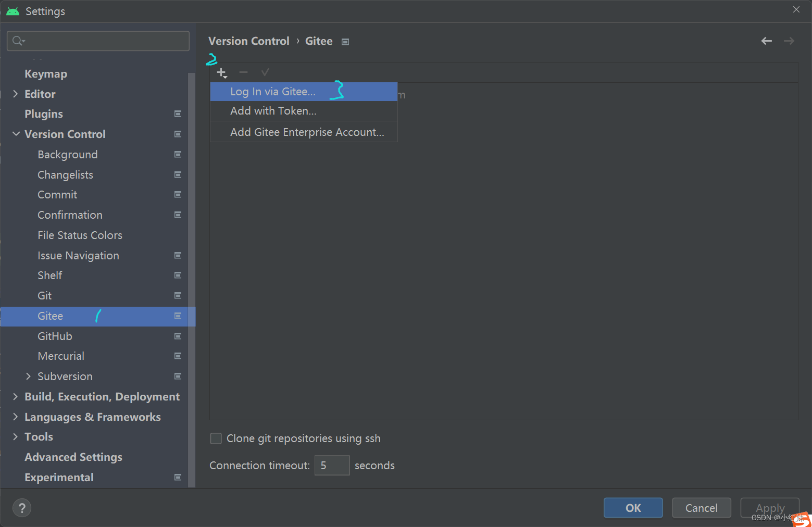Open Plugins settings page
The height and width of the screenshot is (527, 812).
[44, 114]
